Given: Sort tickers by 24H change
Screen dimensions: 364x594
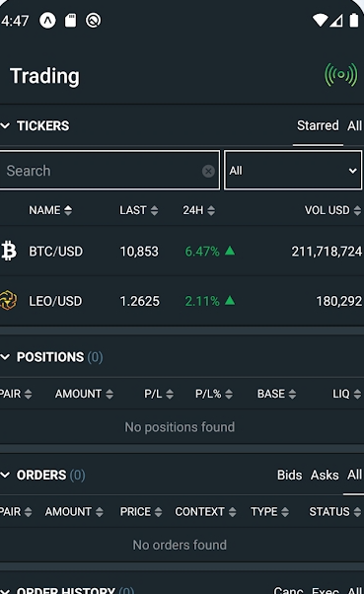Looking at the screenshot, I should coord(199,210).
